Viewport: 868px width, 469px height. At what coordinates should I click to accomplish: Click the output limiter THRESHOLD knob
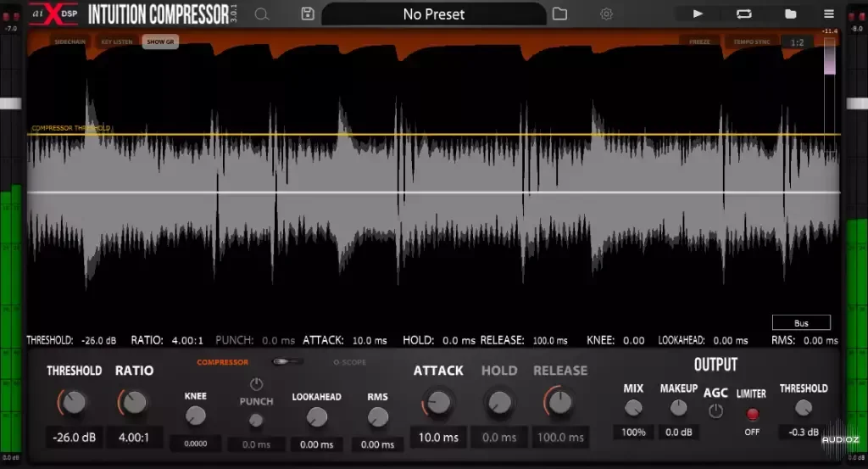804,409
